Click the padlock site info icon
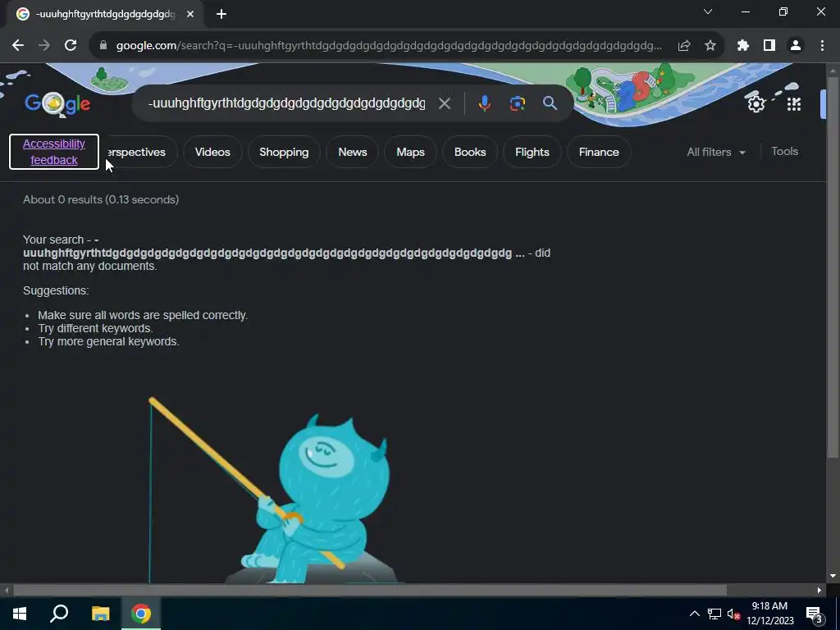 103,46
